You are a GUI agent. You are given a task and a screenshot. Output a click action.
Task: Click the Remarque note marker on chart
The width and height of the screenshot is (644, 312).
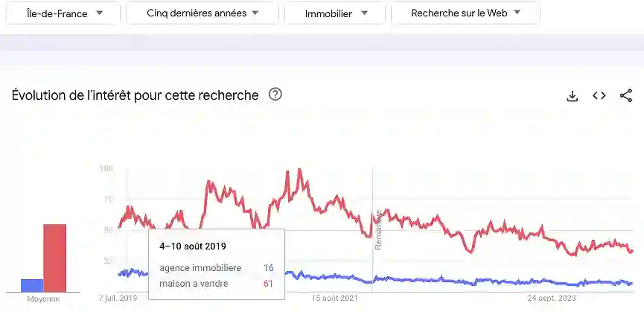(x=378, y=229)
